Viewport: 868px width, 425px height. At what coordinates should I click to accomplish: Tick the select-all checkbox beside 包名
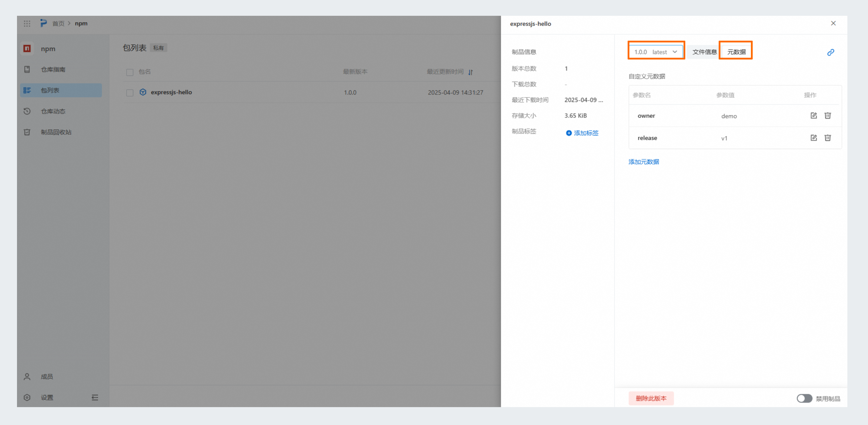130,72
